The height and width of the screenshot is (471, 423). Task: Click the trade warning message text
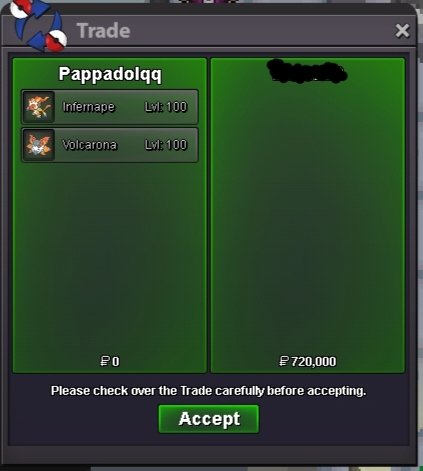[x=209, y=391]
